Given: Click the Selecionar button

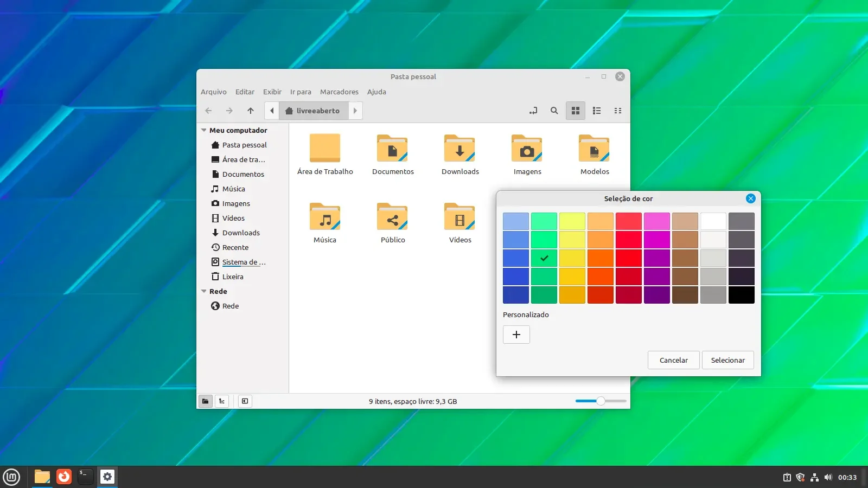Looking at the screenshot, I should click(728, 360).
